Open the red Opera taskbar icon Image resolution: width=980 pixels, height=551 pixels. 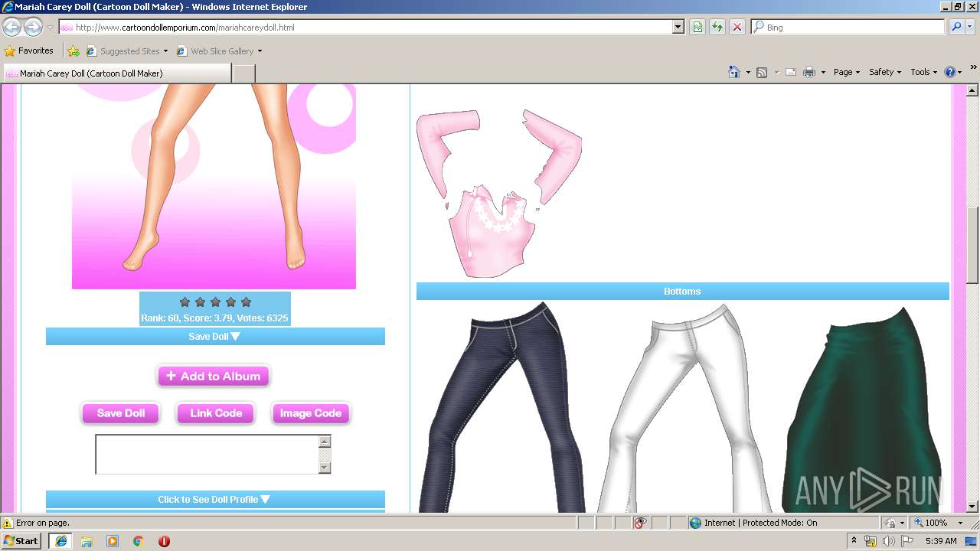(164, 541)
